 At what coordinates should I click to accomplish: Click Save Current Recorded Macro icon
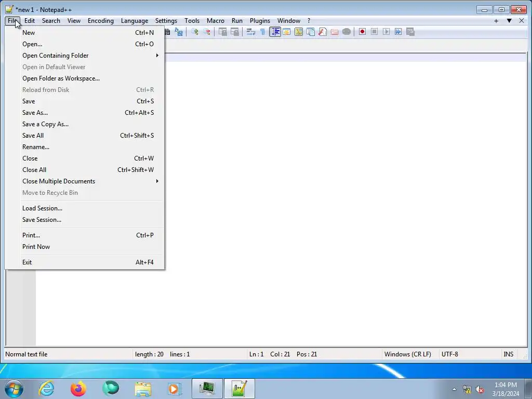tap(410, 32)
